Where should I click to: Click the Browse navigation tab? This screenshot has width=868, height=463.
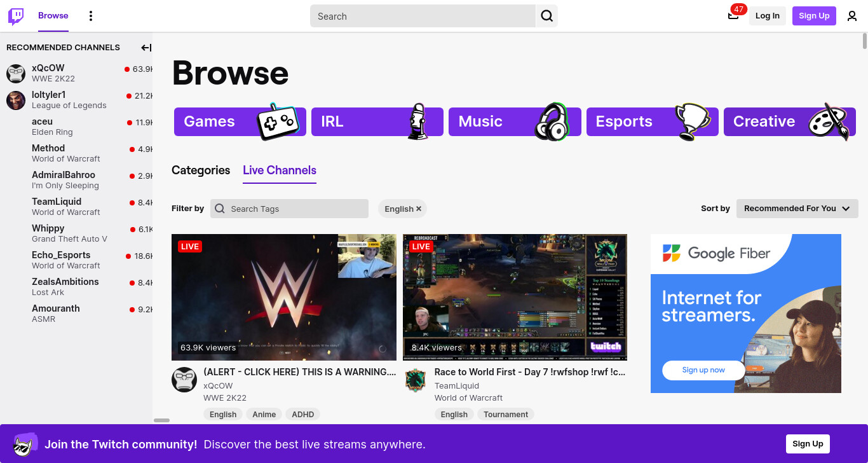(x=53, y=16)
